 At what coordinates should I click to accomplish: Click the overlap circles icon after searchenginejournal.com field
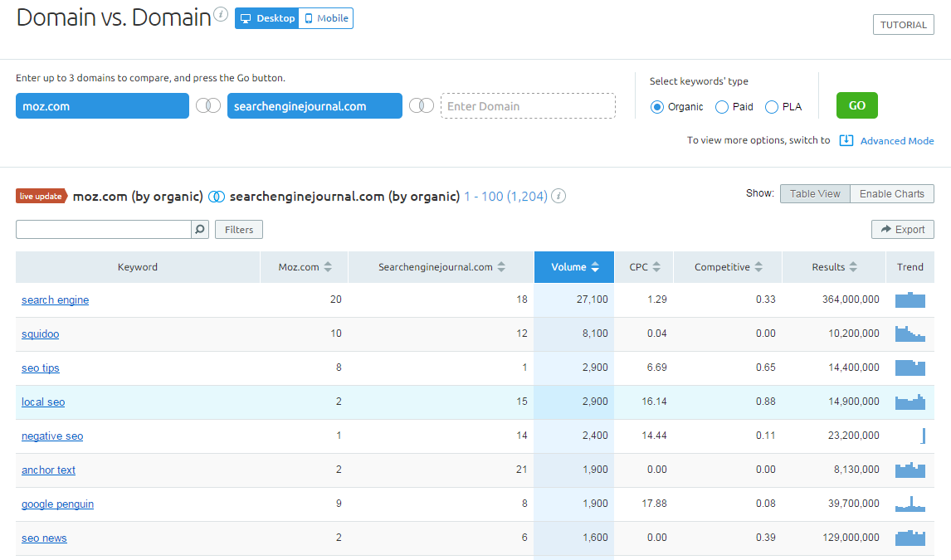pos(422,106)
